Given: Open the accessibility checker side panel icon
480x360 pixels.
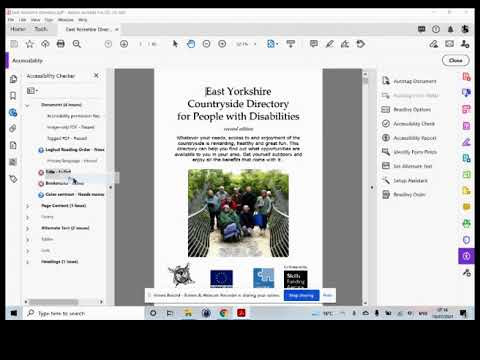Looking at the screenshot, I should pyautogui.click(x=13, y=113).
